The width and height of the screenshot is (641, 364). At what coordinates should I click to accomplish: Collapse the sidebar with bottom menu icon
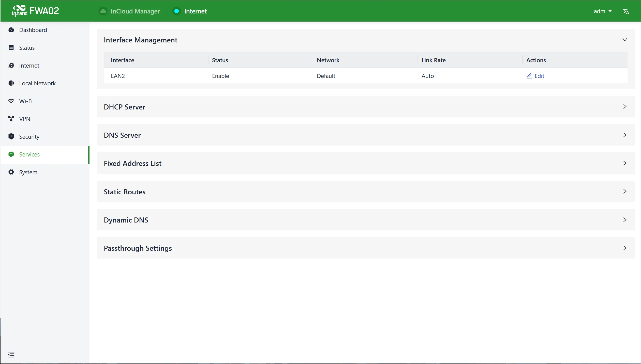pyautogui.click(x=11, y=355)
